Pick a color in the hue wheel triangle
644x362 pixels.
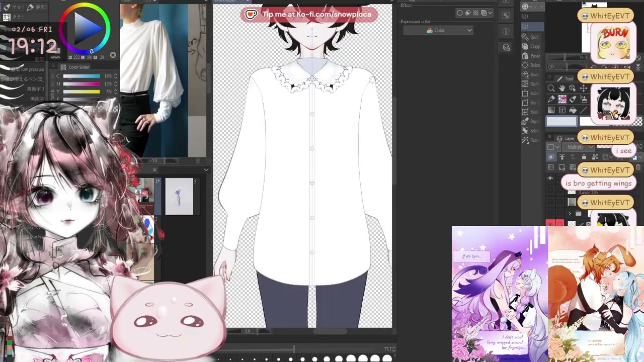click(x=87, y=29)
